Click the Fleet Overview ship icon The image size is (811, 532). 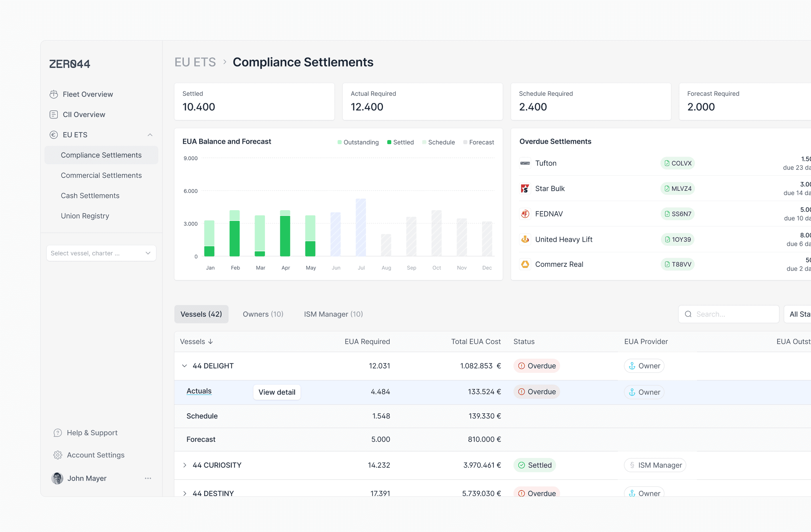(x=54, y=94)
